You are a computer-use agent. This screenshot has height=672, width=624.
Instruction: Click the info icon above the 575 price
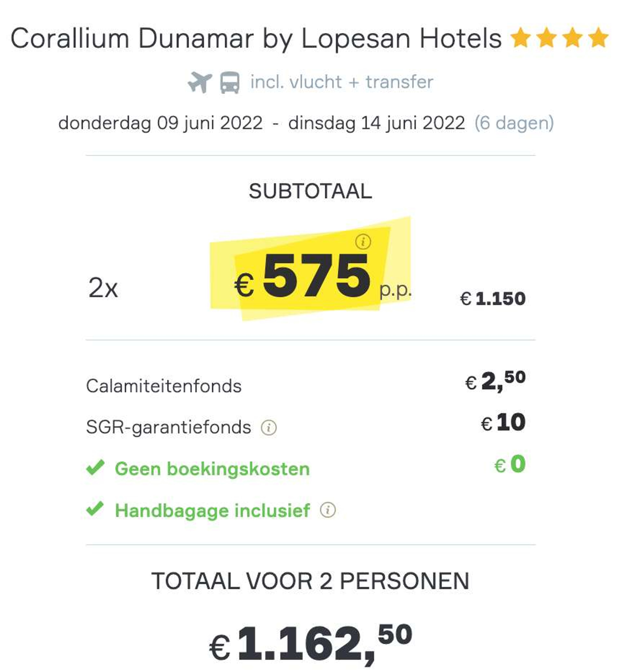click(363, 242)
